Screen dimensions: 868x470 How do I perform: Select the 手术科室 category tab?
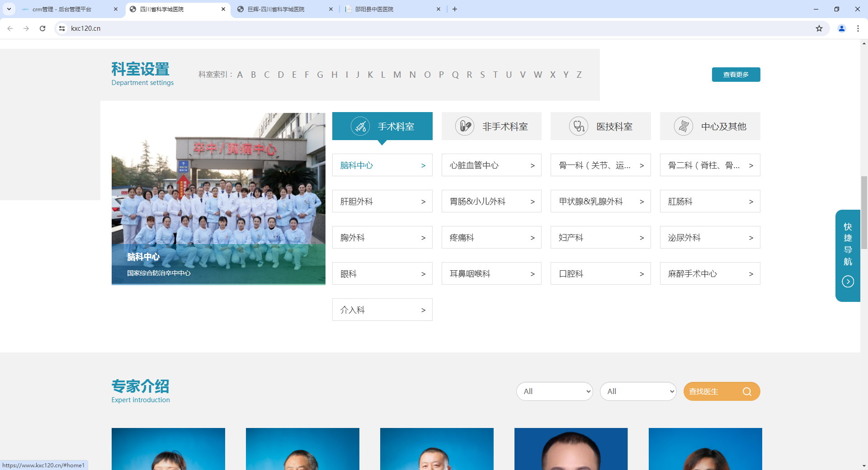click(x=382, y=126)
